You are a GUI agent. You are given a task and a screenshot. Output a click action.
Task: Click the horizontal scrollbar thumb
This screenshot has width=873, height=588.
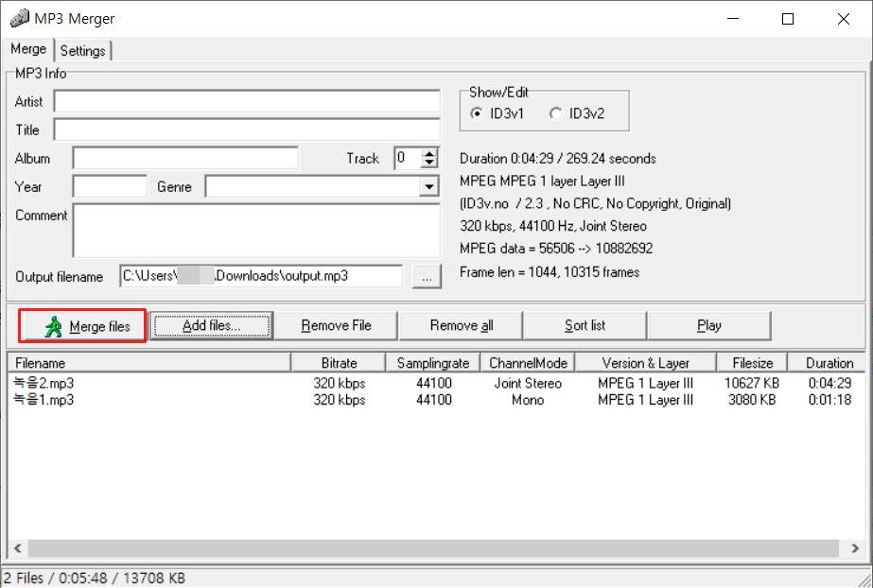[433, 548]
